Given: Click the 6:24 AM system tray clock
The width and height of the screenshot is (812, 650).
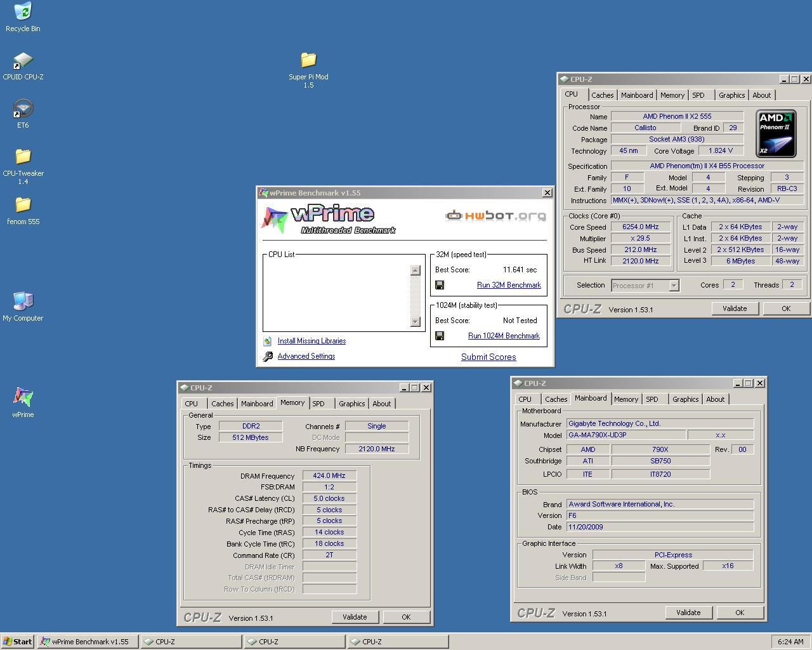Looking at the screenshot, I should click(790, 642).
